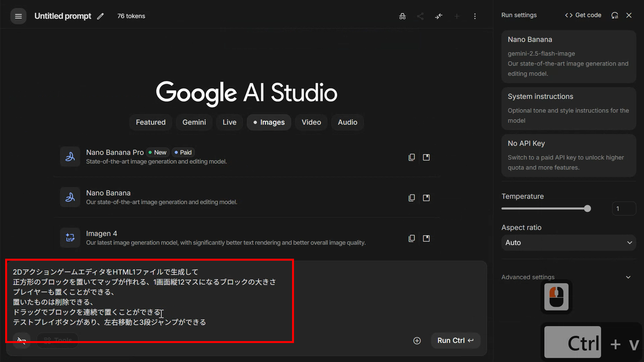This screenshot has height=362, width=644.
Task: Copy the Nano Banana Pro model ID
Action: point(412,157)
